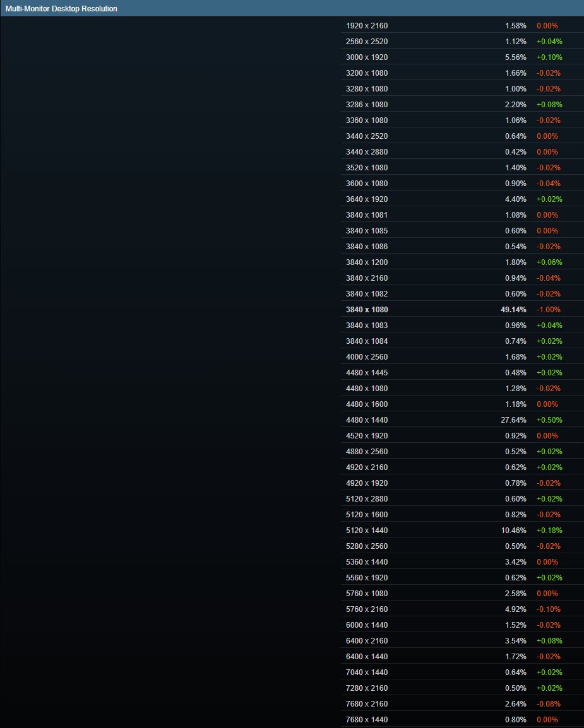
Task: Click the 3840 x 1083 resolution label
Action: [x=367, y=326]
